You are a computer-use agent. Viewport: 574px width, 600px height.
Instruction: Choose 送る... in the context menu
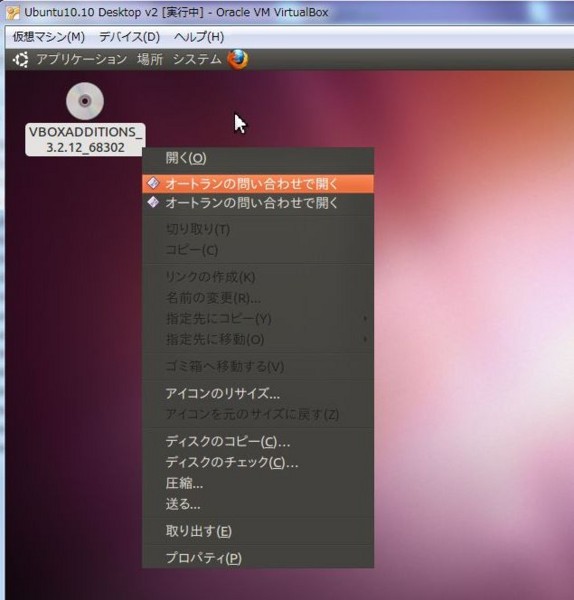pos(258,504)
